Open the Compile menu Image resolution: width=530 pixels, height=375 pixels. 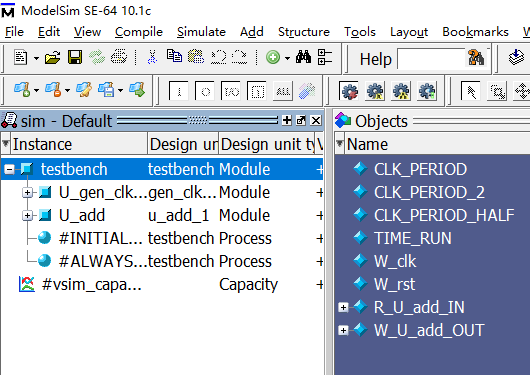coord(139,32)
